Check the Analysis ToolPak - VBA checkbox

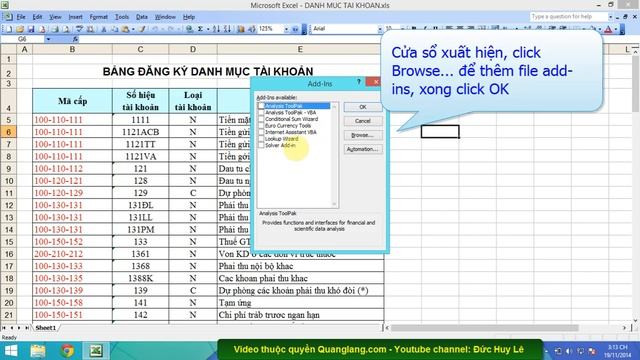[x=261, y=113]
